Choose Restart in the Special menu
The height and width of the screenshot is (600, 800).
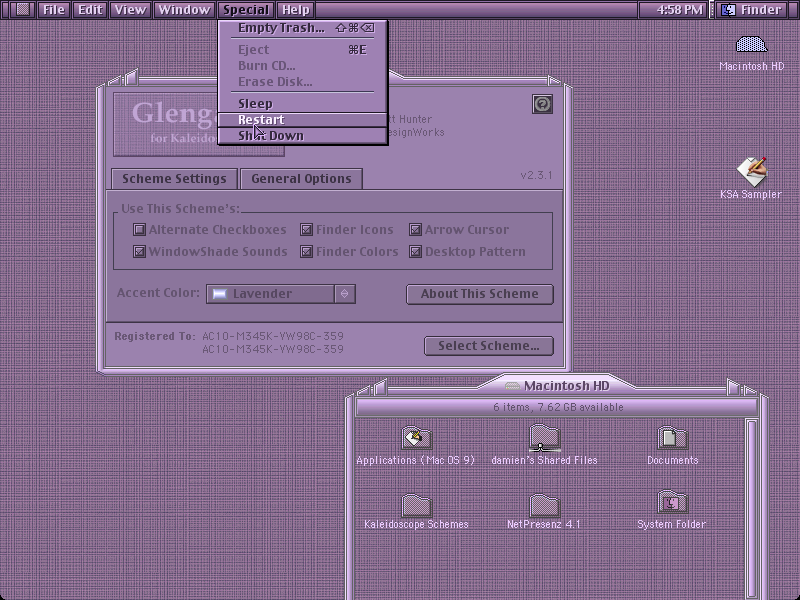click(303, 119)
